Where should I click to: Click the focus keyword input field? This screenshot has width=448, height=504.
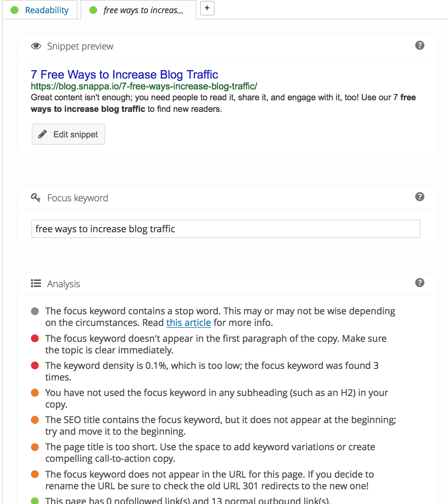(226, 229)
